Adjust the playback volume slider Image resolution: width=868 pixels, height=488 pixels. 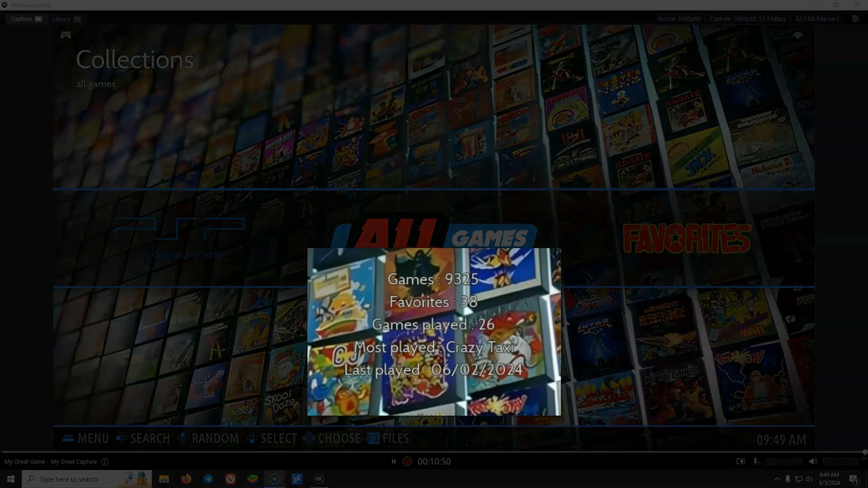pos(840,462)
